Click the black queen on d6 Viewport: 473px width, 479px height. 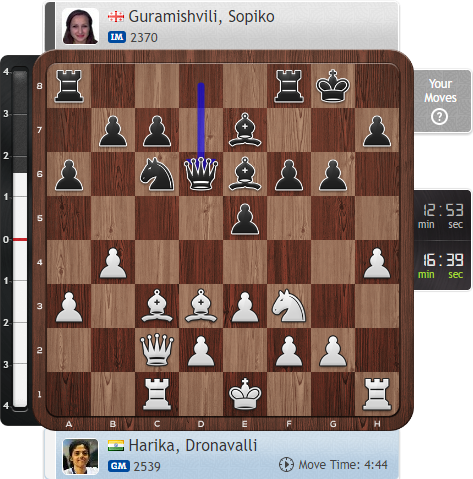[201, 174]
